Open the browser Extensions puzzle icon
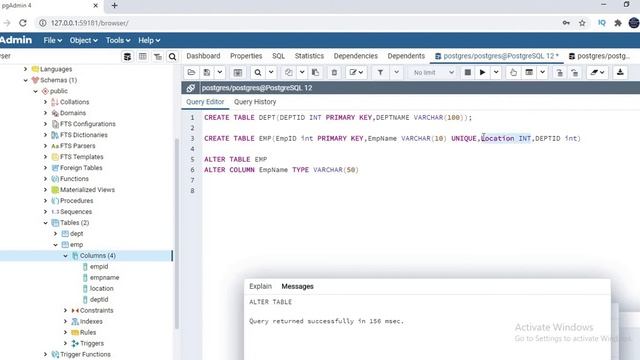This screenshot has height=360, width=640. point(618,23)
